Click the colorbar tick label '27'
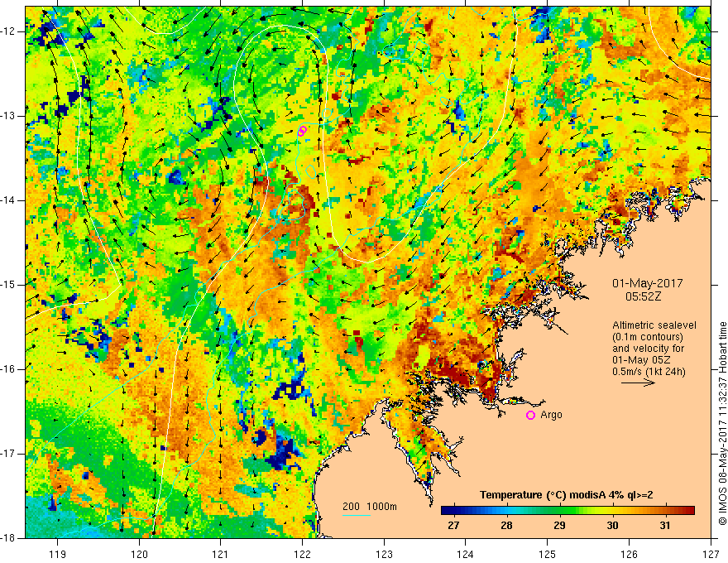 pos(453,525)
